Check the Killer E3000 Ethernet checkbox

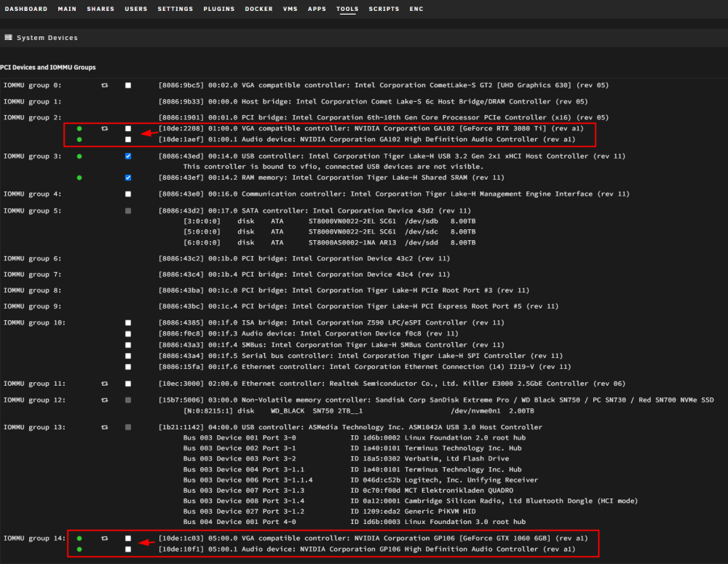click(x=128, y=384)
